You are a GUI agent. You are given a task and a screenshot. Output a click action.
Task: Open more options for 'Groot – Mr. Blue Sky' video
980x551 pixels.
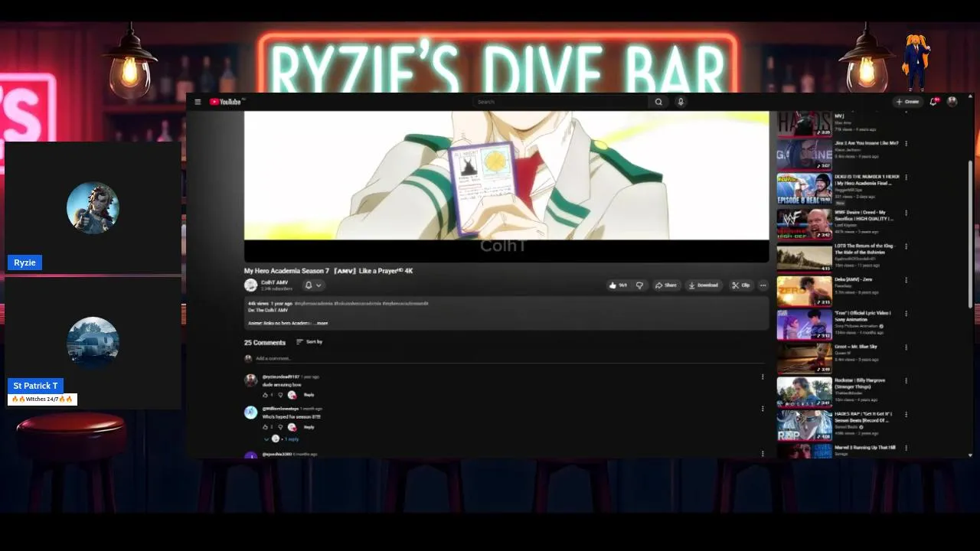coord(906,347)
